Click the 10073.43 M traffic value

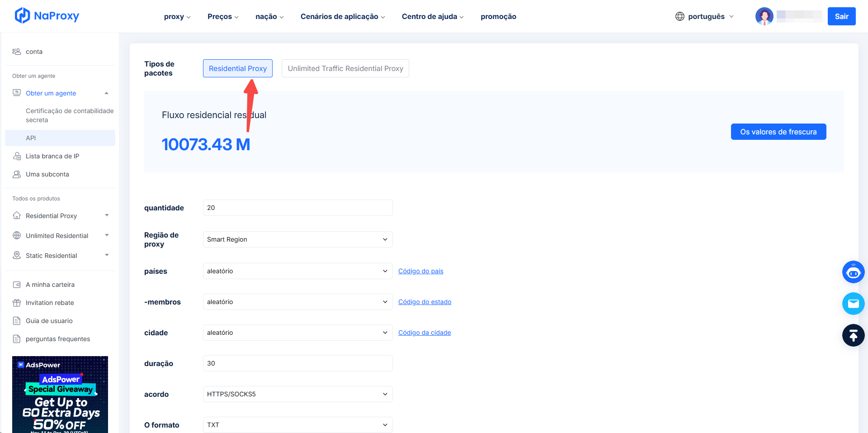pyautogui.click(x=206, y=144)
